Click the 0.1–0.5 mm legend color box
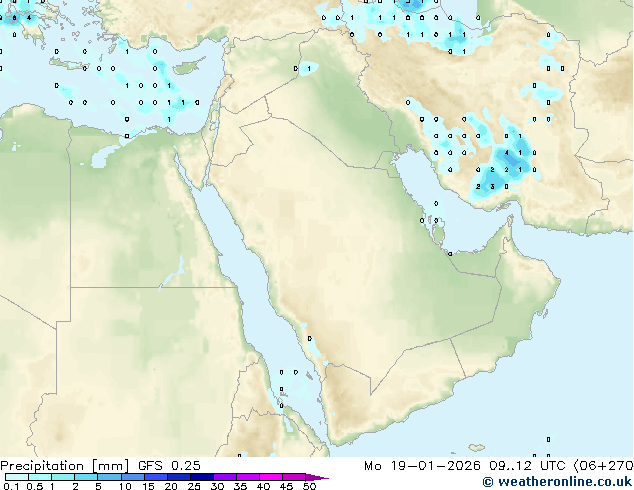The image size is (634, 490). 17,477
